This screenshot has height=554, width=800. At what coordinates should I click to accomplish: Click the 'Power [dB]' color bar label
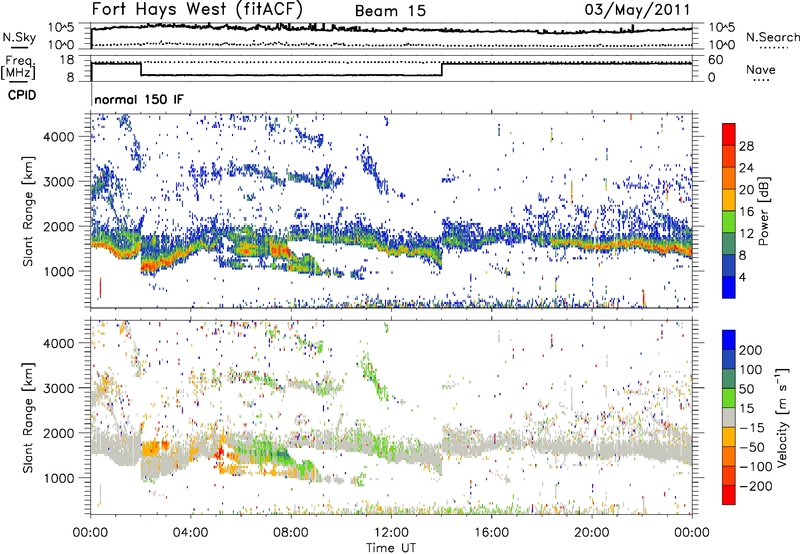[763, 211]
